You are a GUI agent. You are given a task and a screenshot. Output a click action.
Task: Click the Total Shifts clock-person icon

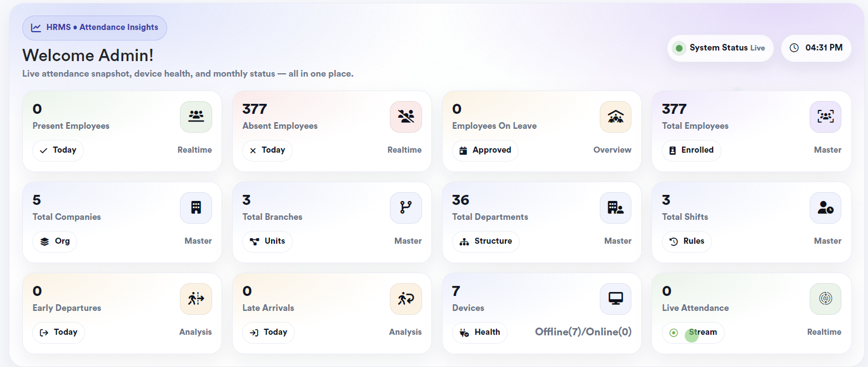tap(825, 208)
